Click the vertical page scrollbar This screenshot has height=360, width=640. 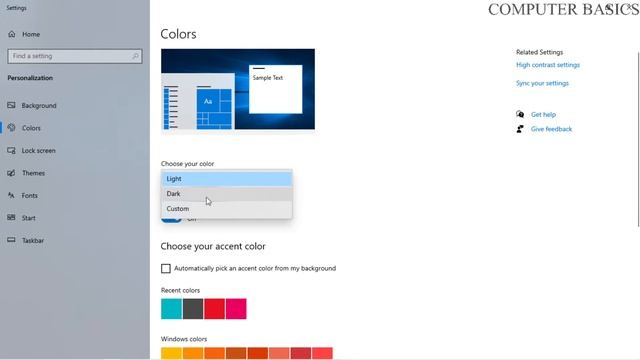(x=638, y=139)
